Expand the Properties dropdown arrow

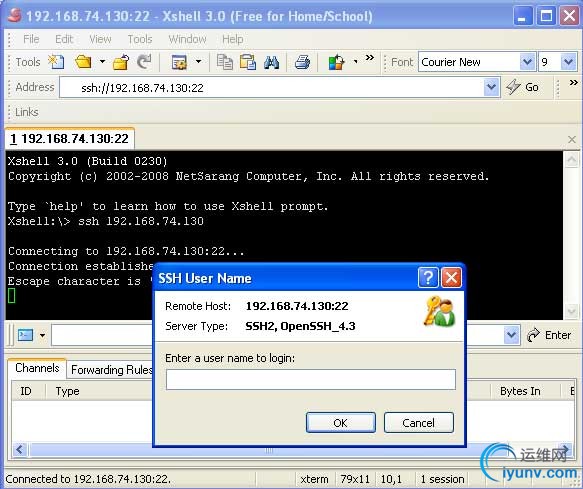199,62
